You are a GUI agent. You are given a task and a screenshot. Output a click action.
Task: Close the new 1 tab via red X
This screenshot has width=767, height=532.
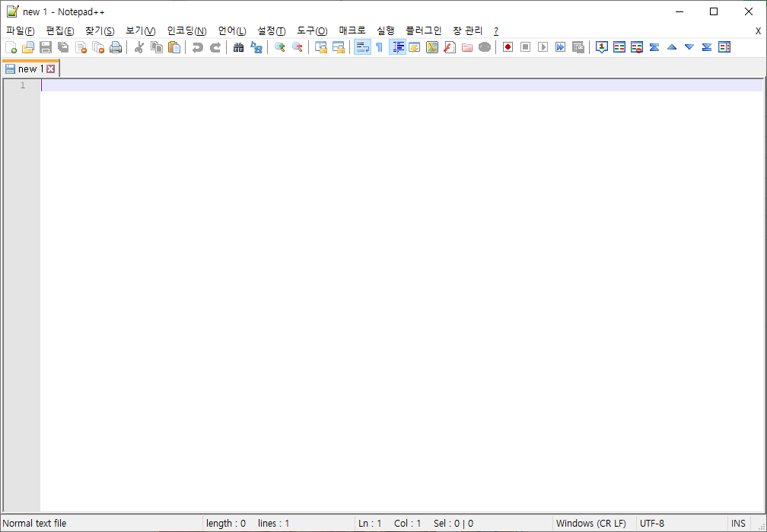click(51, 69)
